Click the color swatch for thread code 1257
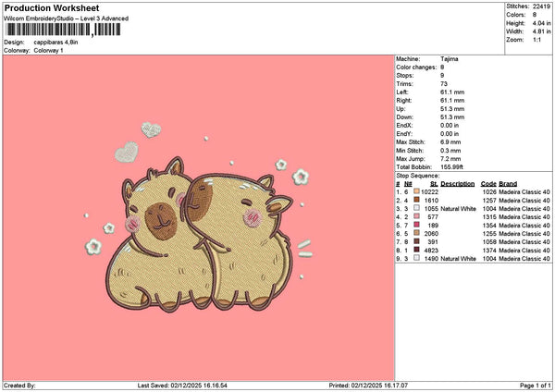Viewport: 555px width, 392px height. point(416,200)
